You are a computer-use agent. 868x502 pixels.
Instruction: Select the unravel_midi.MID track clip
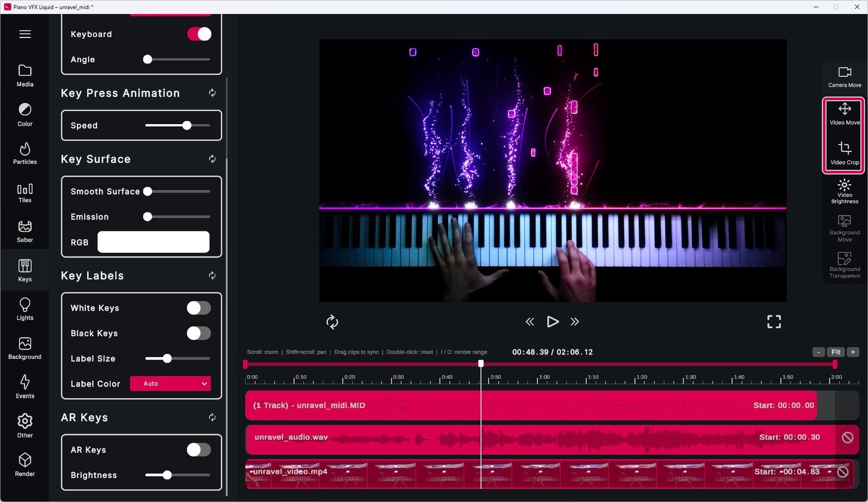click(531, 406)
